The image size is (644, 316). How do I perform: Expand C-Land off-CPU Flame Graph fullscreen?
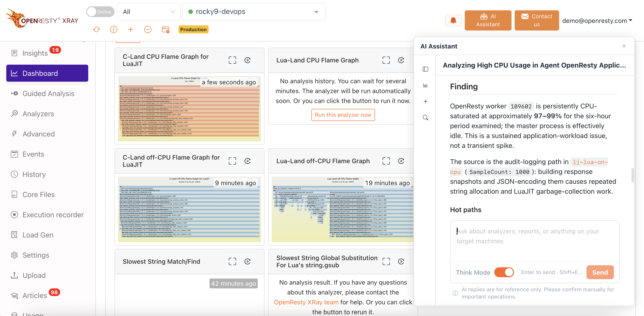(x=232, y=161)
